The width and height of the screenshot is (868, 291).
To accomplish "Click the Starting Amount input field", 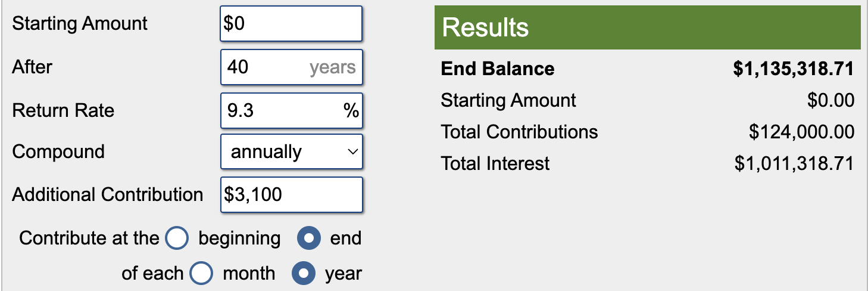I will click(x=291, y=24).
